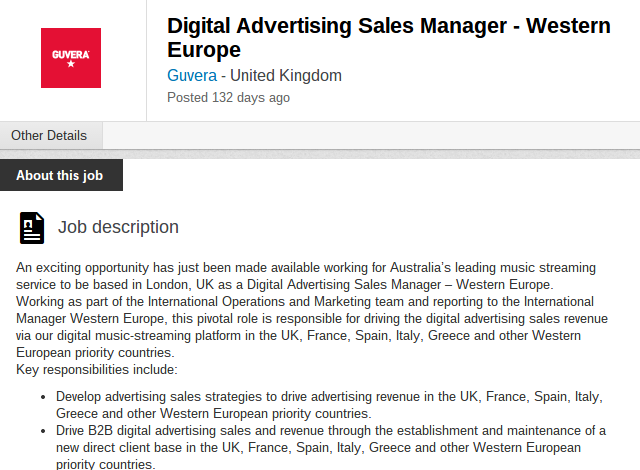Click the sentence beginning Working as part of
Screen dimensions: 640x470
click(312, 327)
